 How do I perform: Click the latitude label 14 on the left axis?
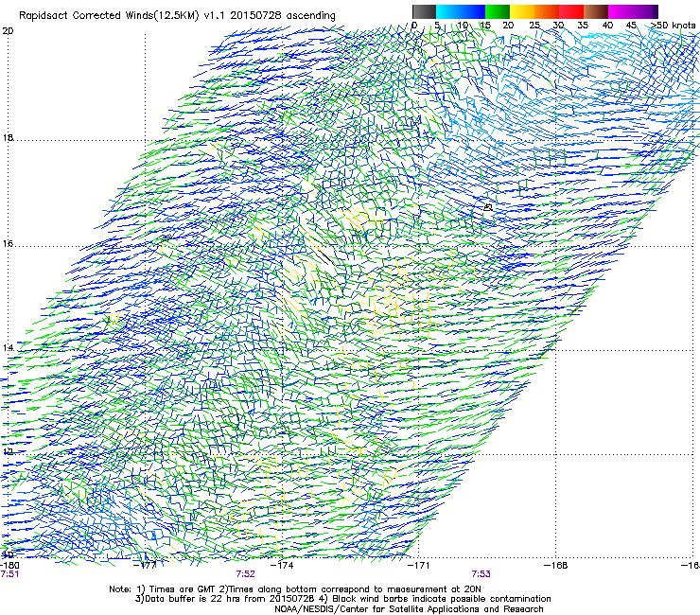8,348
